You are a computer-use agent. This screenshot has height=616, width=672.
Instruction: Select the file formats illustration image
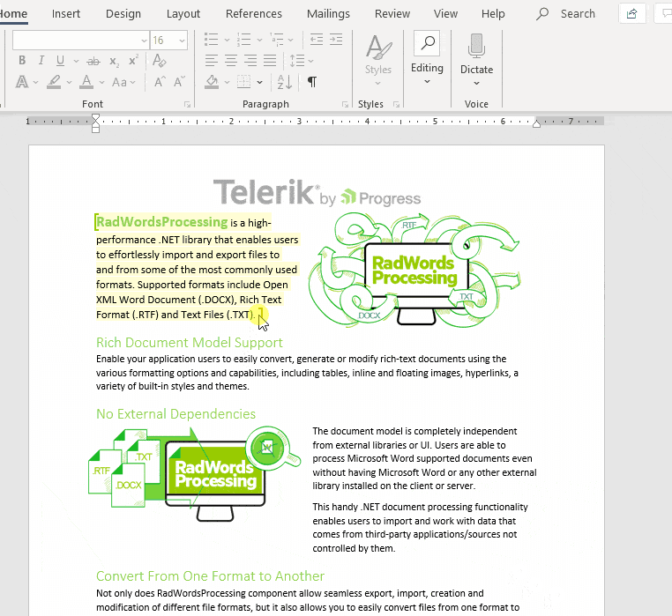[x=195, y=473]
